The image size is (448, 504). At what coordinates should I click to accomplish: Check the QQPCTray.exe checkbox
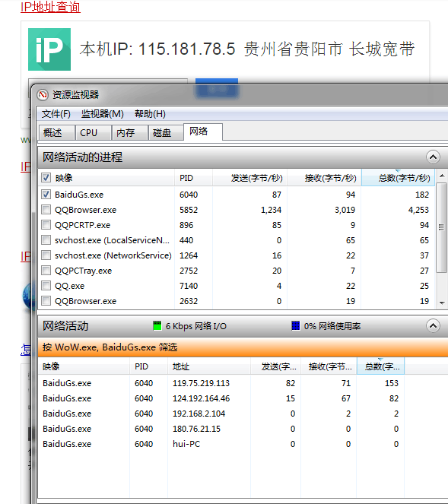point(46,271)
